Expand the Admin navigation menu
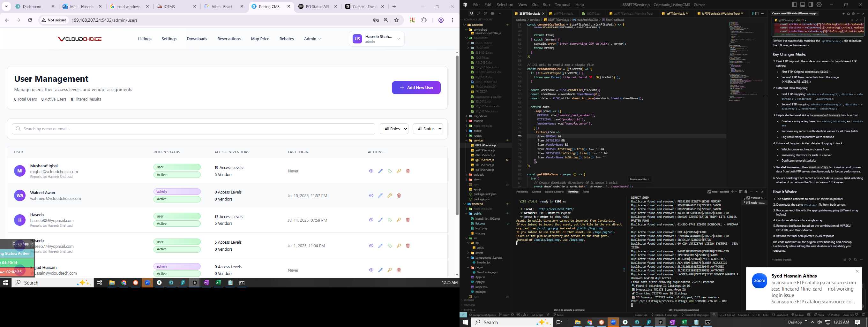This screenshot has width=868, height=327. click(312, 39)
